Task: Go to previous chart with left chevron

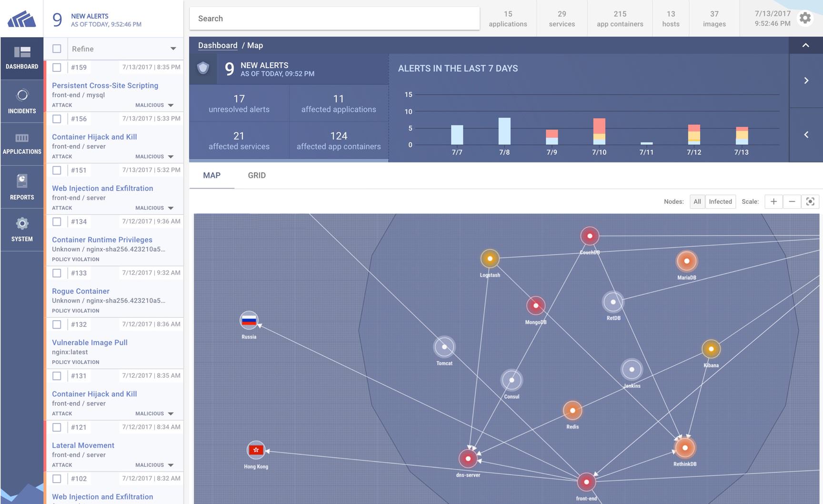Action: [806, 135]
